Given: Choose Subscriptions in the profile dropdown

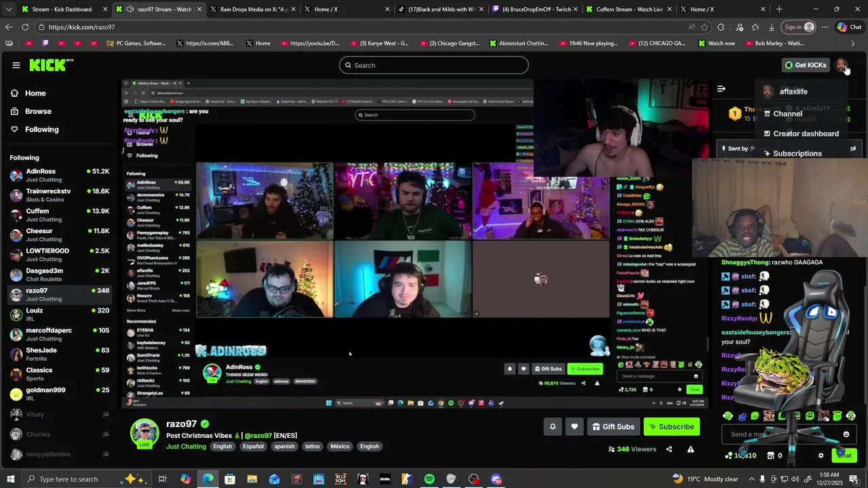Looking at the screenshot, I should click(797, 153).
